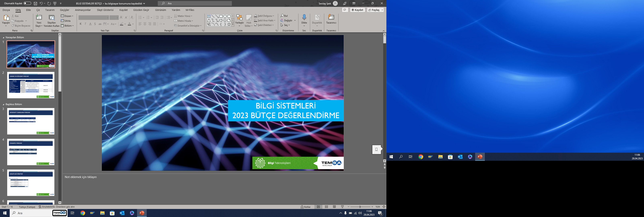This screenshot has height=217, width=644.
Task: Click the Kes cut button
Action: pyautogui.click(x=15, y=16)
